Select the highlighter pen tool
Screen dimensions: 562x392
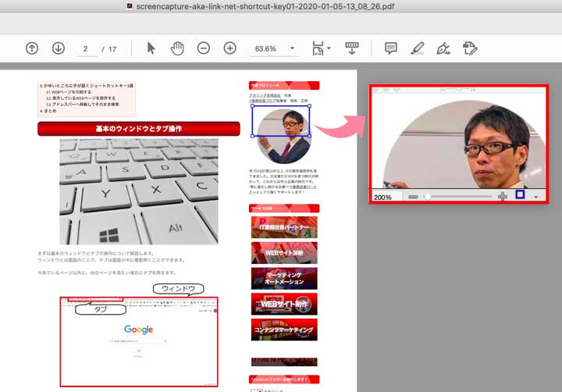coord(417,48)
